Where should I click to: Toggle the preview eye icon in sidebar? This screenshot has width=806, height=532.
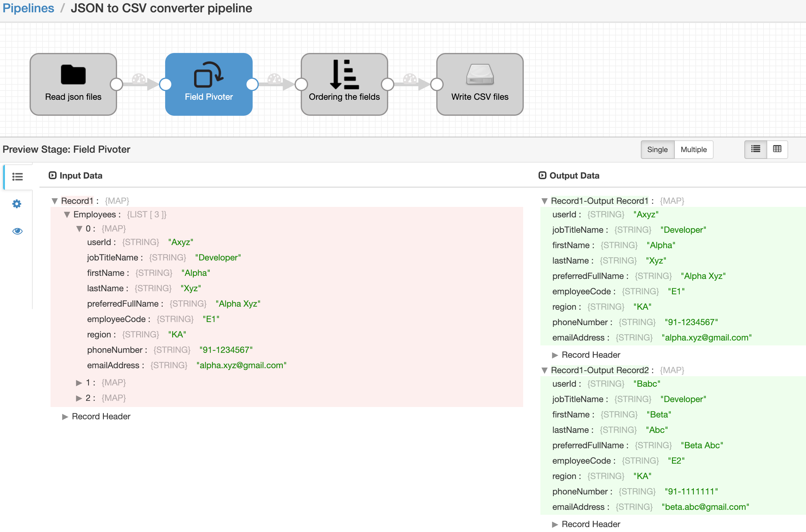(17, 231)
